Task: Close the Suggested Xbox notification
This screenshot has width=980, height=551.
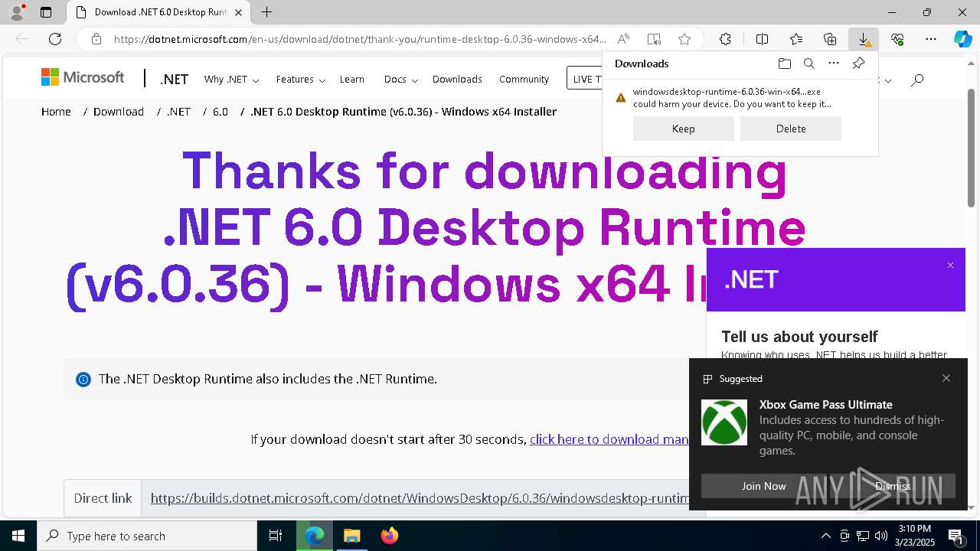Action: (x=946, y=378)
